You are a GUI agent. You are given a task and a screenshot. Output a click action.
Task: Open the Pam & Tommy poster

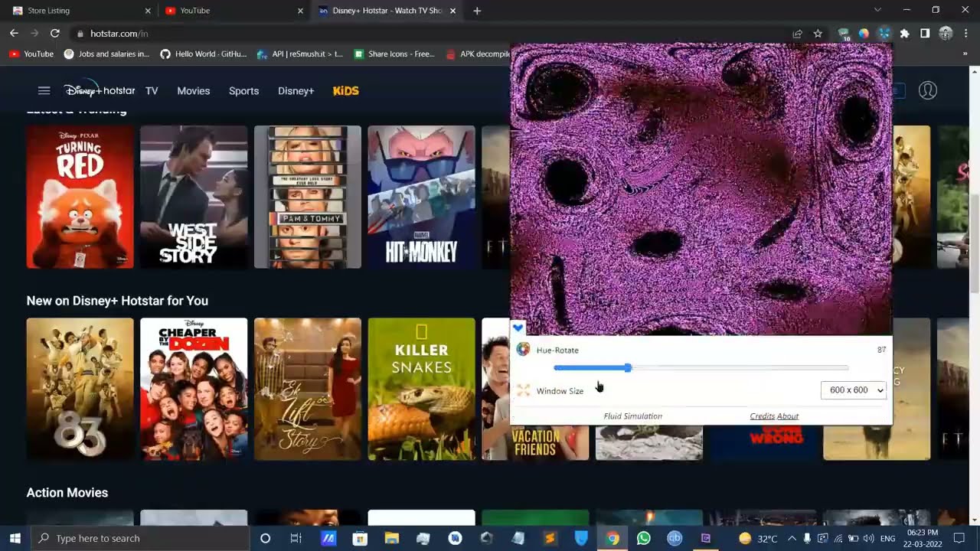pyautogui.click(x=308, y=197)
